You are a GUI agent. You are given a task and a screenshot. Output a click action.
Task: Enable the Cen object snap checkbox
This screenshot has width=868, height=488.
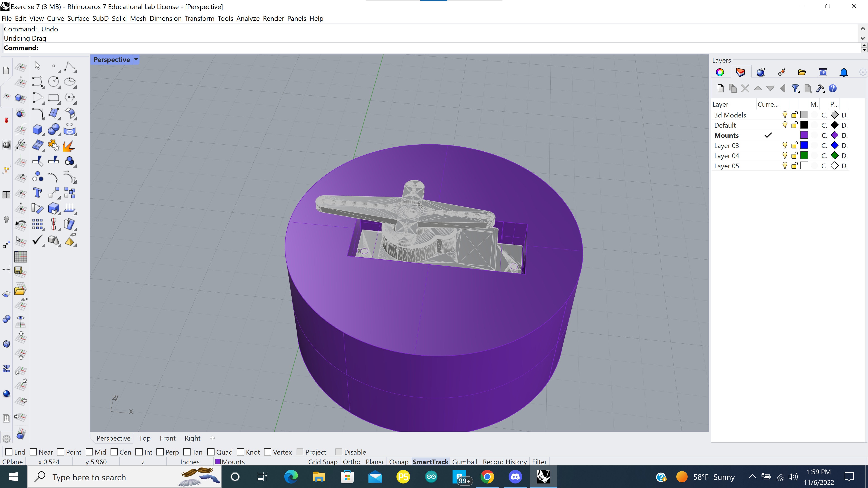[114, 452]
